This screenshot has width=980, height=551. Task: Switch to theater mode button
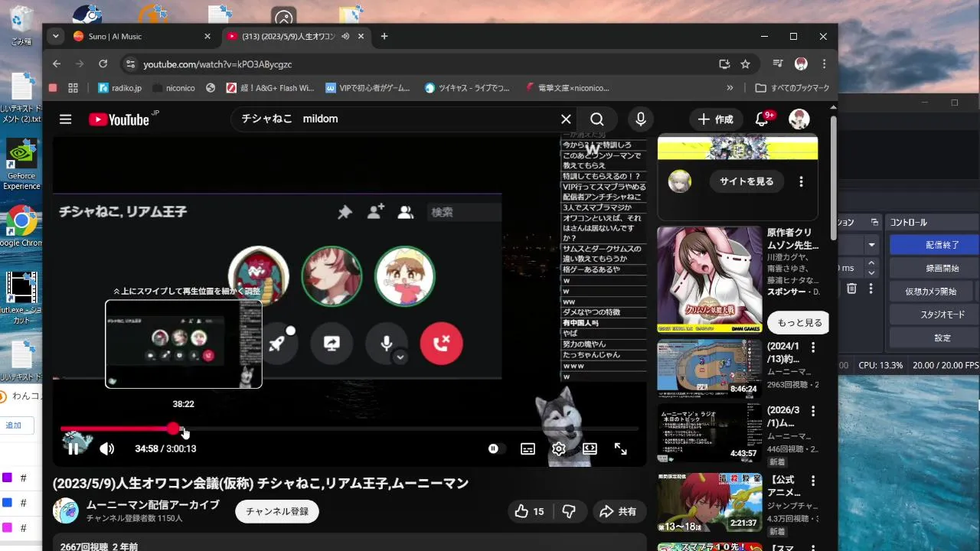590,449
